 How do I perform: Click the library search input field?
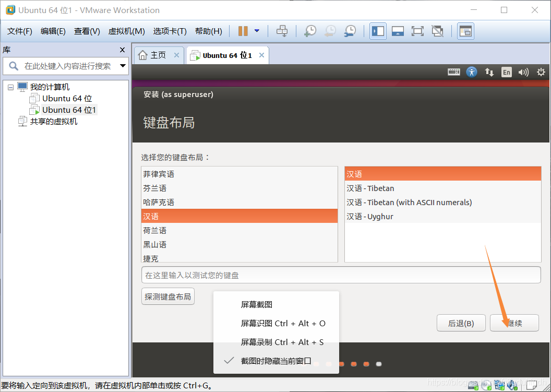tap(67, 66)
